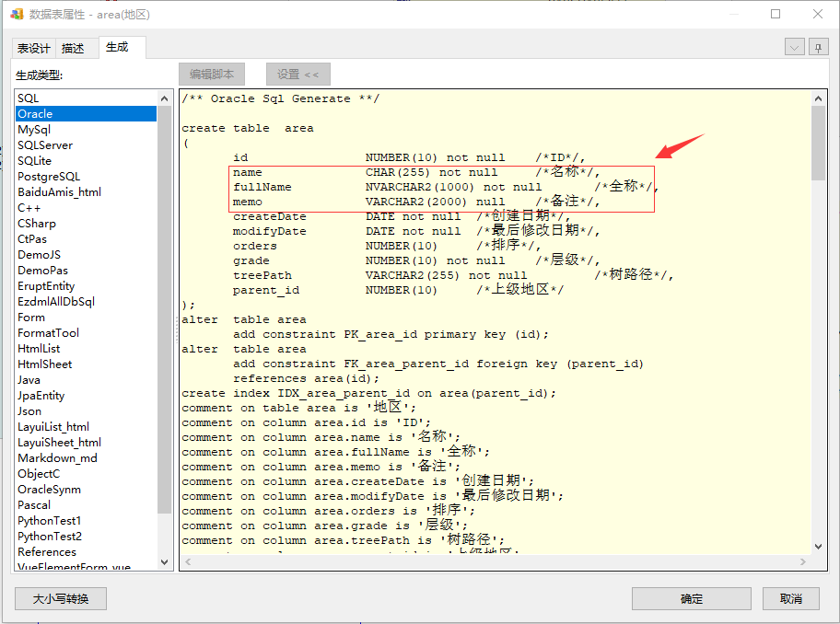Click the type list scrollbar thumb

tap(165, 309)
